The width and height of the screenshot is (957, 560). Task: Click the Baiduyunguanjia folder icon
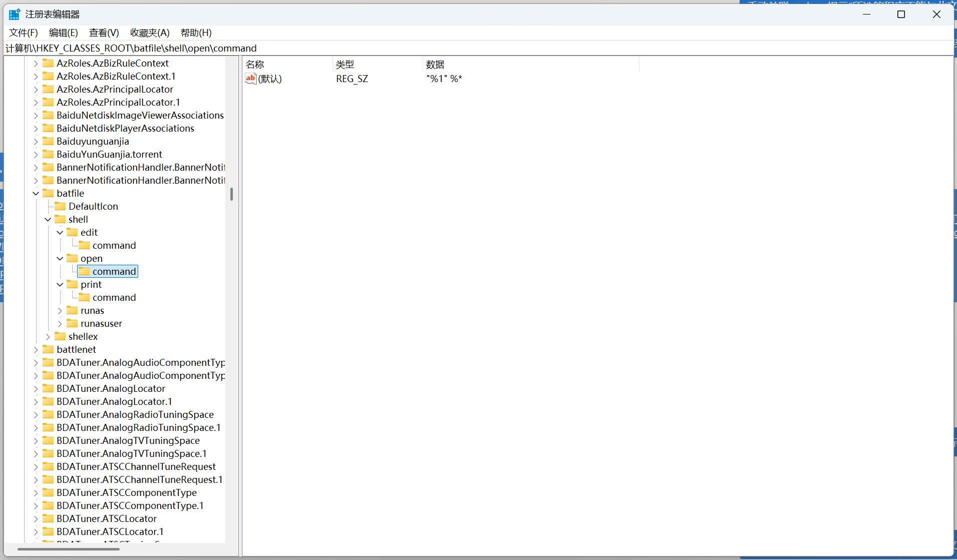[x=48, y=141]
